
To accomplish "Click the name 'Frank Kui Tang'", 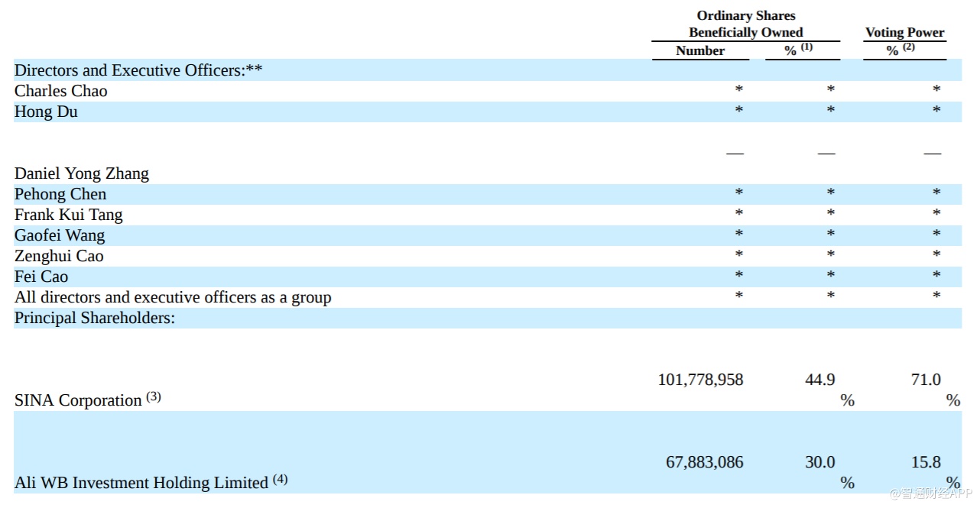I will (x=69, y=215).
